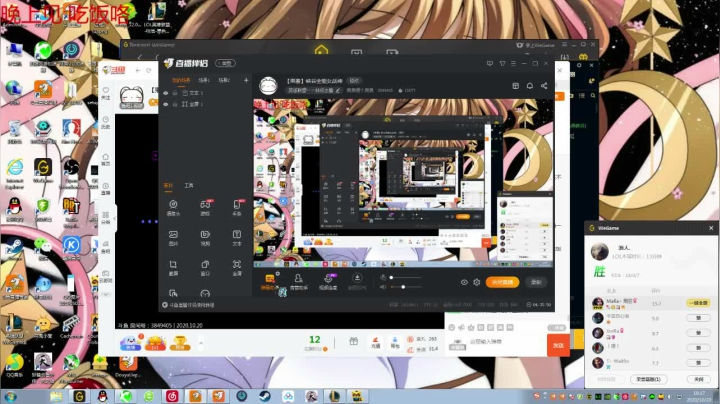The image size is (720, 404).
Task: Open the Windows Start button
Action: tap(10, 396)
